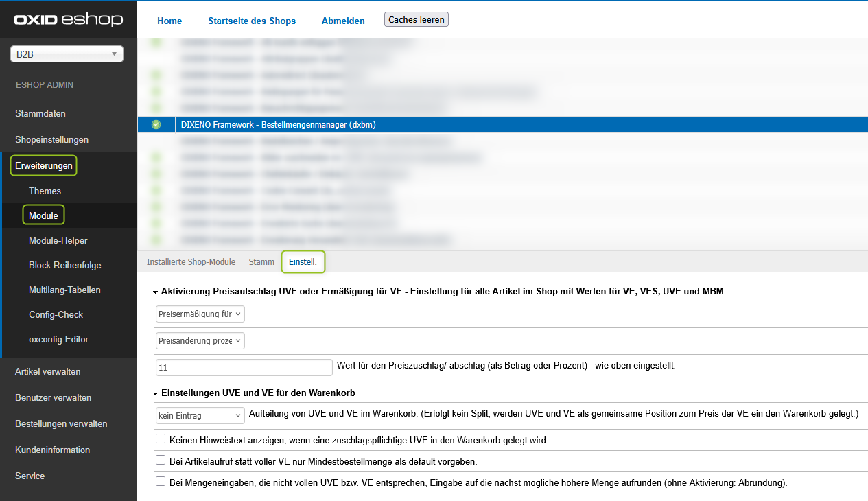Screen dimensions: 868x501
Task: Select the Einstell. tab
Action: pos(303,262)
